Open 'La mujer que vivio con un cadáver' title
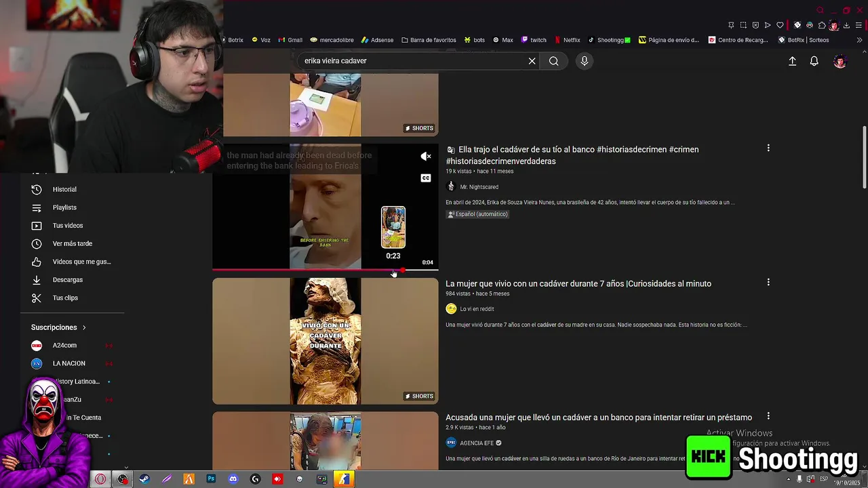Image resolution: width=868 pixels, height=488 pixels. click(578, 284)
